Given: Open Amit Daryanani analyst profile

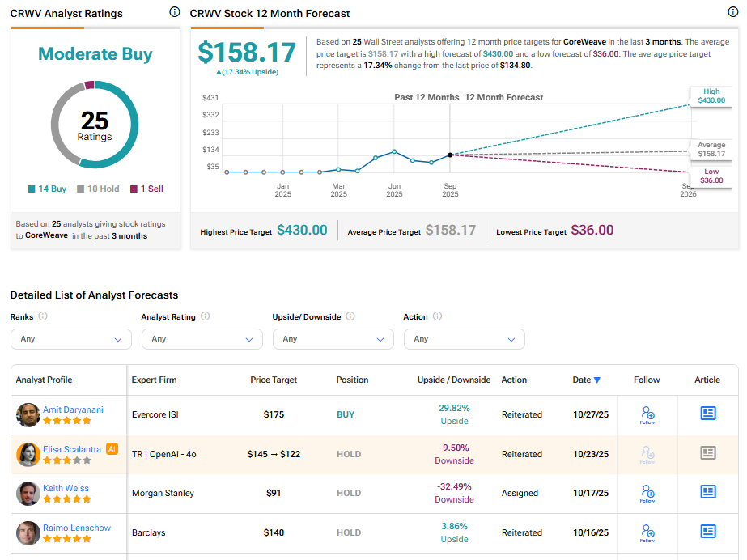Looking at the screenshot, I should [73, 409].
